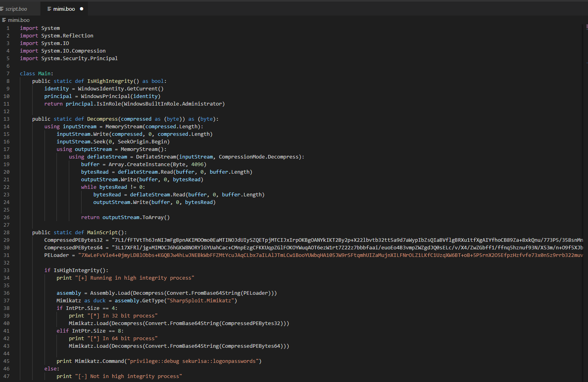Click 'import System.Security.Principal' text

pos(69,59)
